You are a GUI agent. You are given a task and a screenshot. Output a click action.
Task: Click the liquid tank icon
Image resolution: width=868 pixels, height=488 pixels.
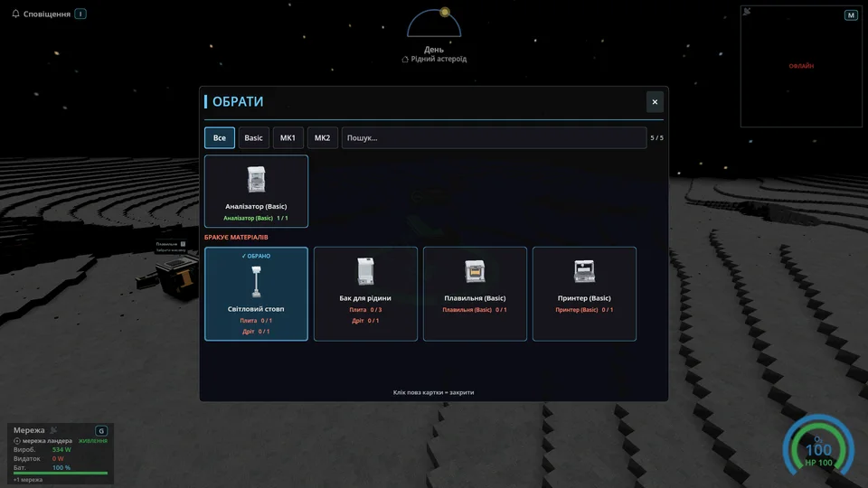[365, 271]
